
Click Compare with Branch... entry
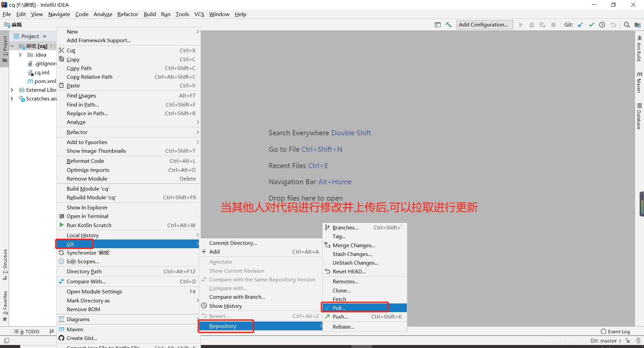261,297
